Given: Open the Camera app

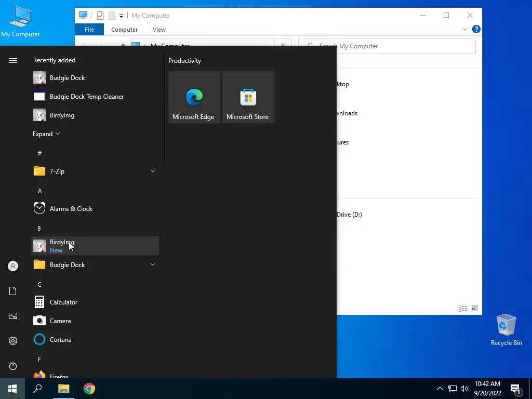Looking at the screenshot, I should (95, 321).
